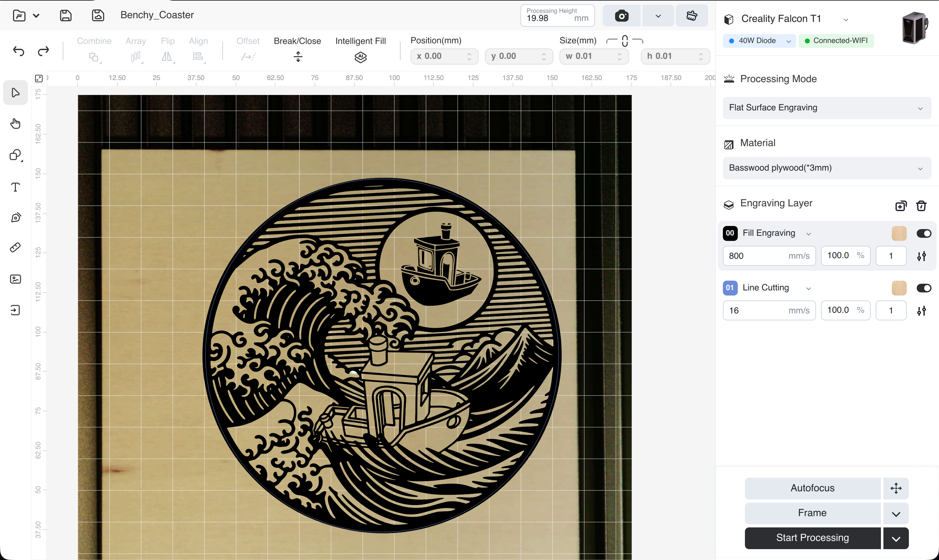Click the Import icon in the sidebar
This screenshot has width=939, height=560.
[x=16, y=310]
